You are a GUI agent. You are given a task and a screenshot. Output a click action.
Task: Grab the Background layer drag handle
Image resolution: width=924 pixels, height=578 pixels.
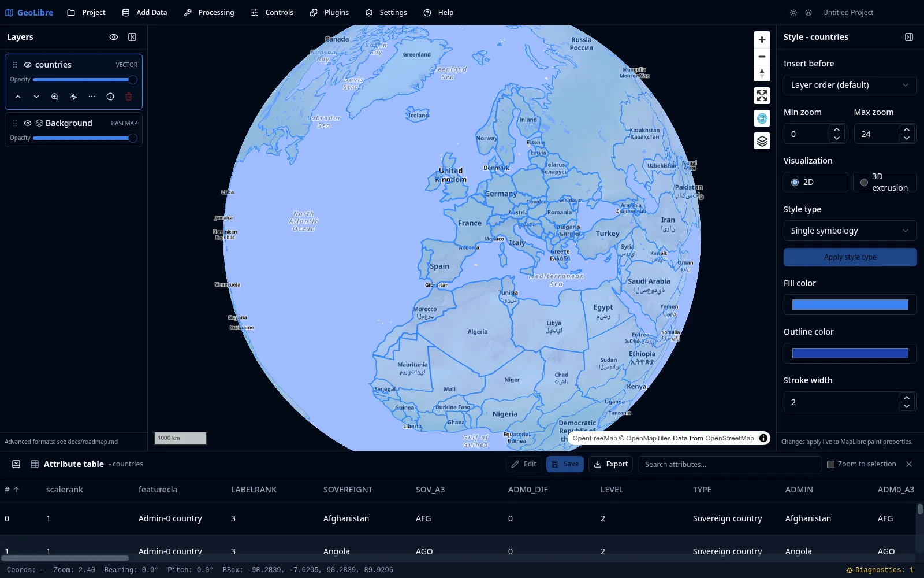click(15, 123)
